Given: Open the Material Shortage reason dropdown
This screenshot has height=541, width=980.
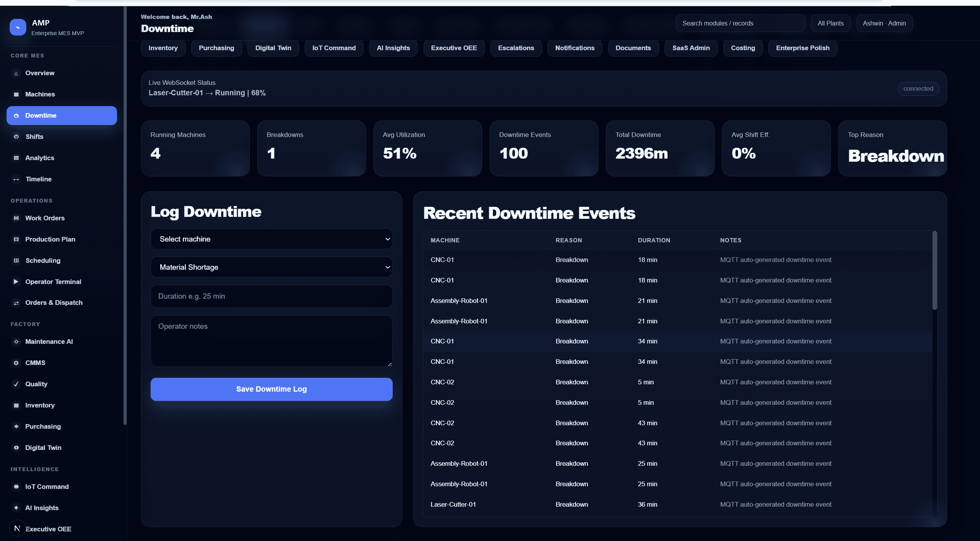Looking at the screenshot, I should click(x=271, y=267).
